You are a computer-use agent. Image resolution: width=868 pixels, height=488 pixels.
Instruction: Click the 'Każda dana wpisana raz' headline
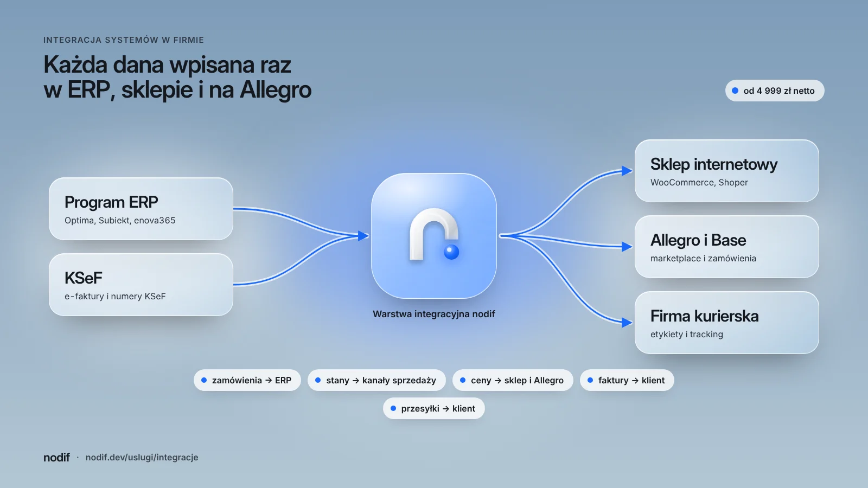point(168,65)
